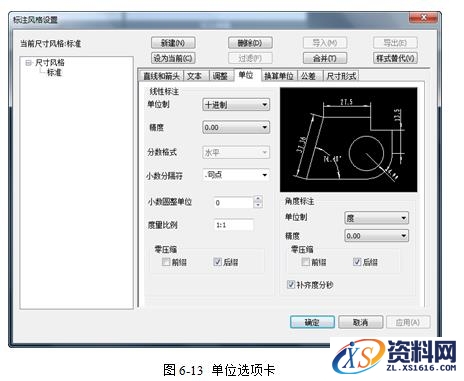Click the 度量比例 field showing 1:1
Image resolution: width=464 pixels, height=381 pixels.
coord(233,225)
